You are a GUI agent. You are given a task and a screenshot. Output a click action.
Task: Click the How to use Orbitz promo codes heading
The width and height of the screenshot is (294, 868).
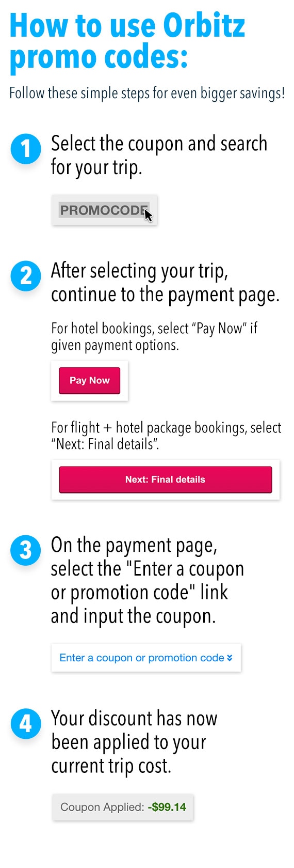point(127,42)
